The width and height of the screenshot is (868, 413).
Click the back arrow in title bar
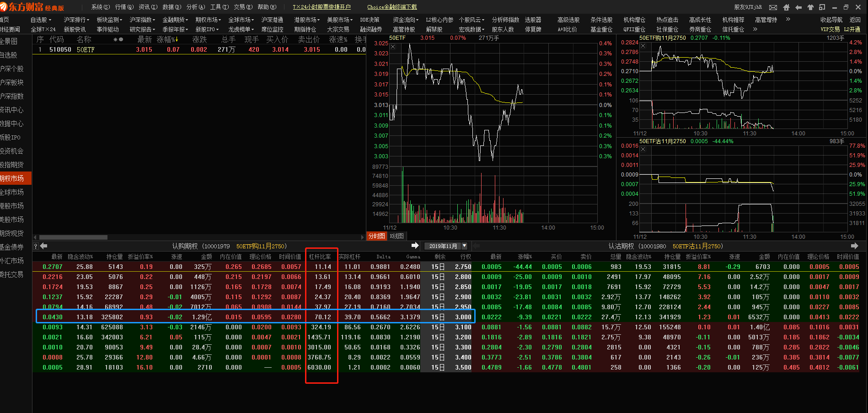(798, 7)
